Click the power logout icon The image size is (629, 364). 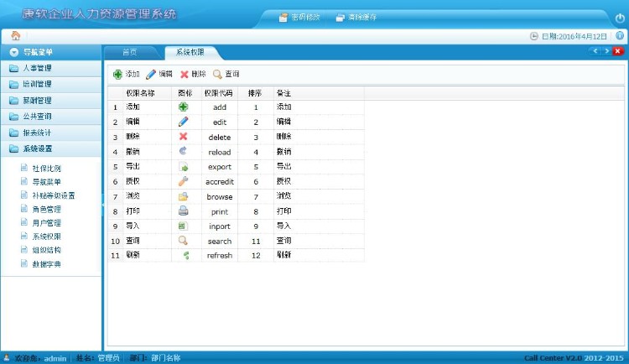click(x=620, y=18)
